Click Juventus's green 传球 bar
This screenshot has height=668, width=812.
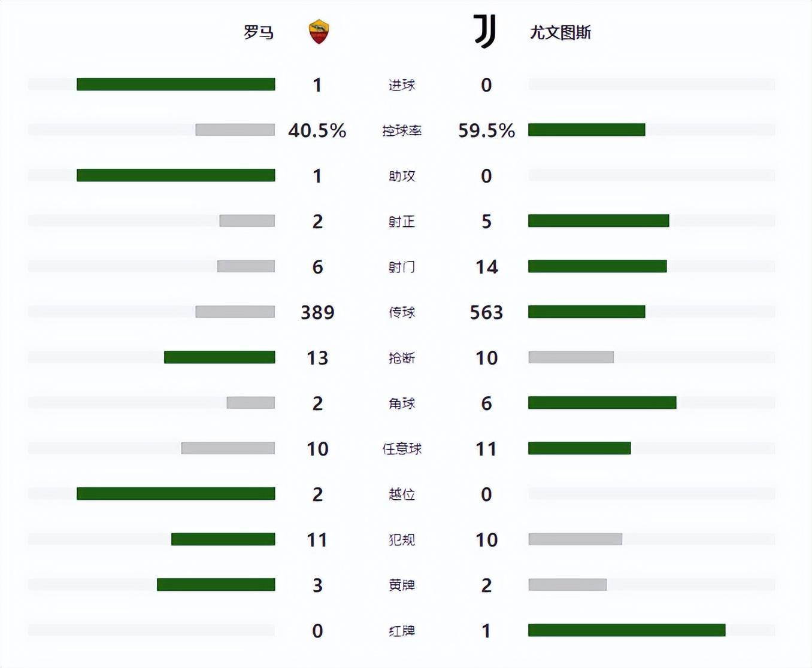tap(586, 312)
